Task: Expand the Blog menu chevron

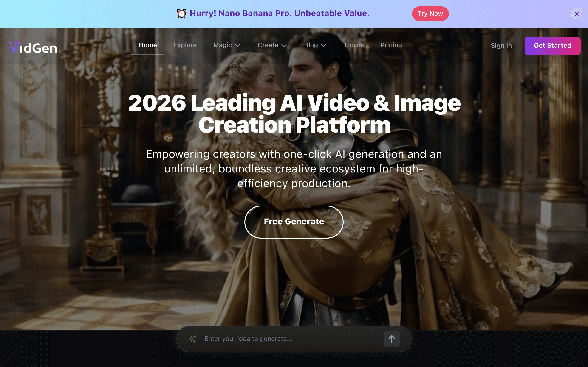Action: 323,45
